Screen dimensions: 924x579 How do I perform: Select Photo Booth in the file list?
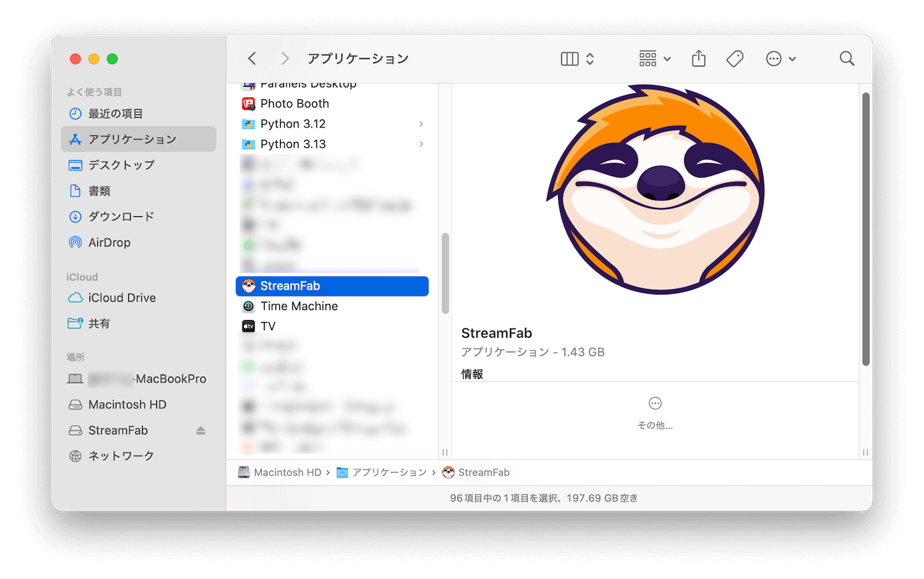click(332, 103)
